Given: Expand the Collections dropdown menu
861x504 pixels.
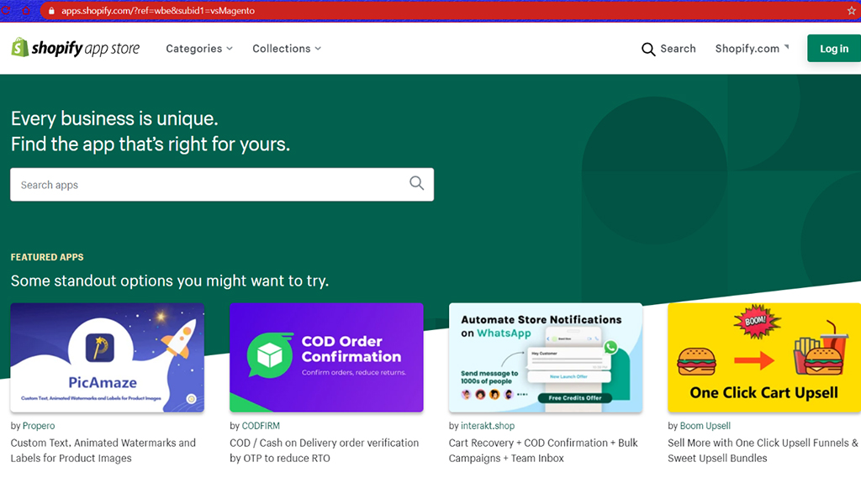Looking at the screenshot, I should click(x=287, y=48).
